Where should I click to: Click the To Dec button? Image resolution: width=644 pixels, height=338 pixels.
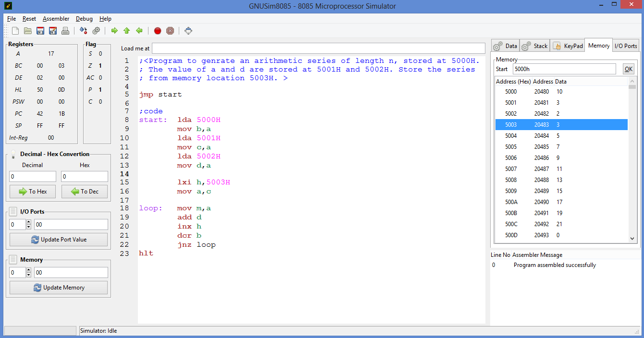pos(85,192)
